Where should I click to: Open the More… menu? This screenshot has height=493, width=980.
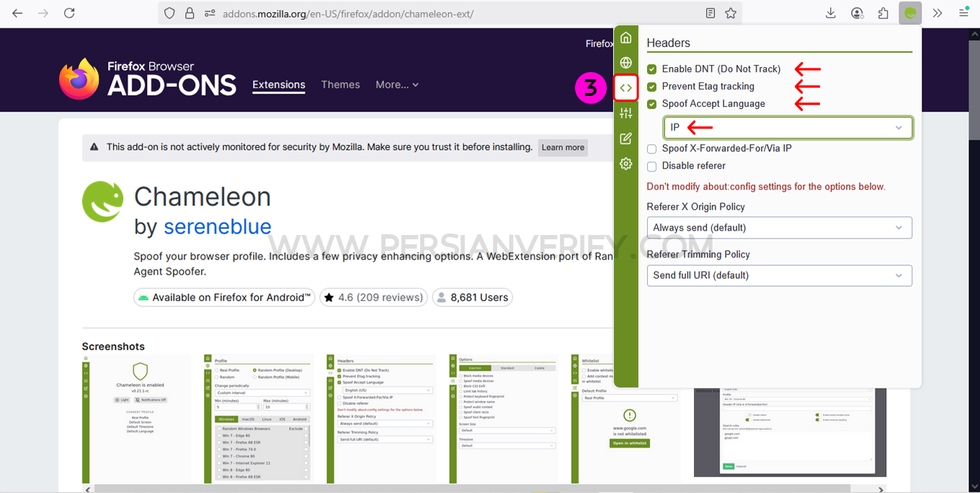point(396,84)
